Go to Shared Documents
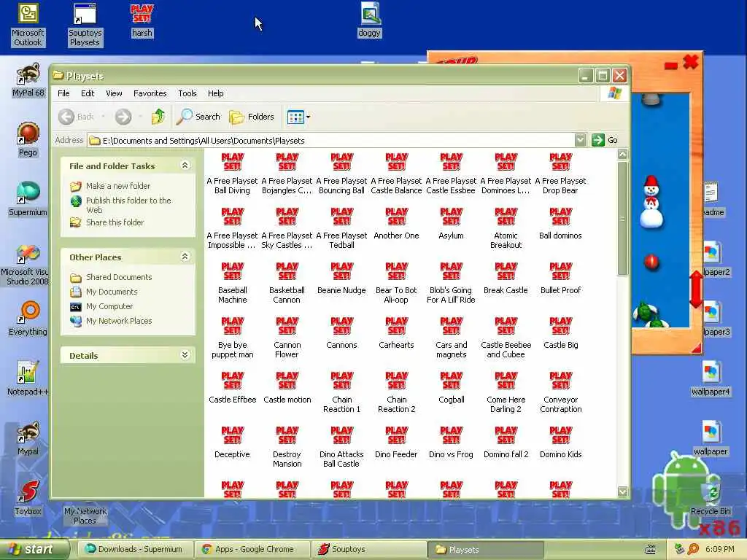The width and height of the screenshot is (747, 560). point(119,277)
